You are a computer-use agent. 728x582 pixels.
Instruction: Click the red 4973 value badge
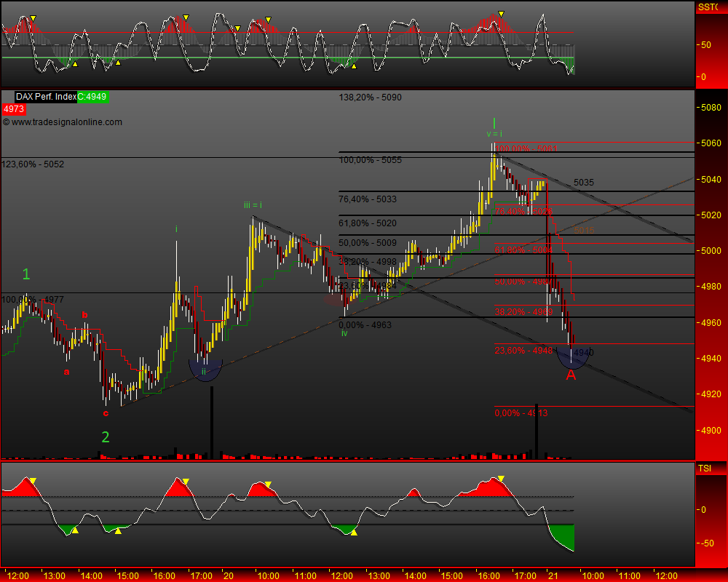(x=14, y=109)
